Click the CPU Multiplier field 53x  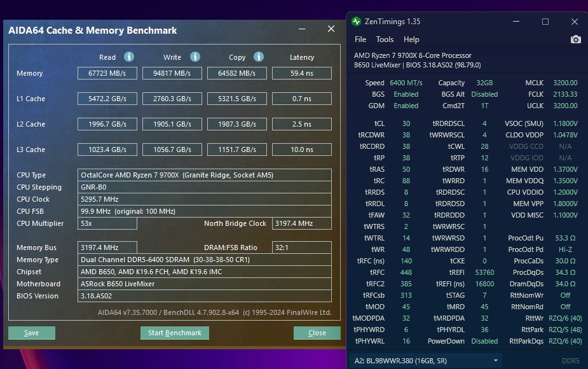[107, 223]
